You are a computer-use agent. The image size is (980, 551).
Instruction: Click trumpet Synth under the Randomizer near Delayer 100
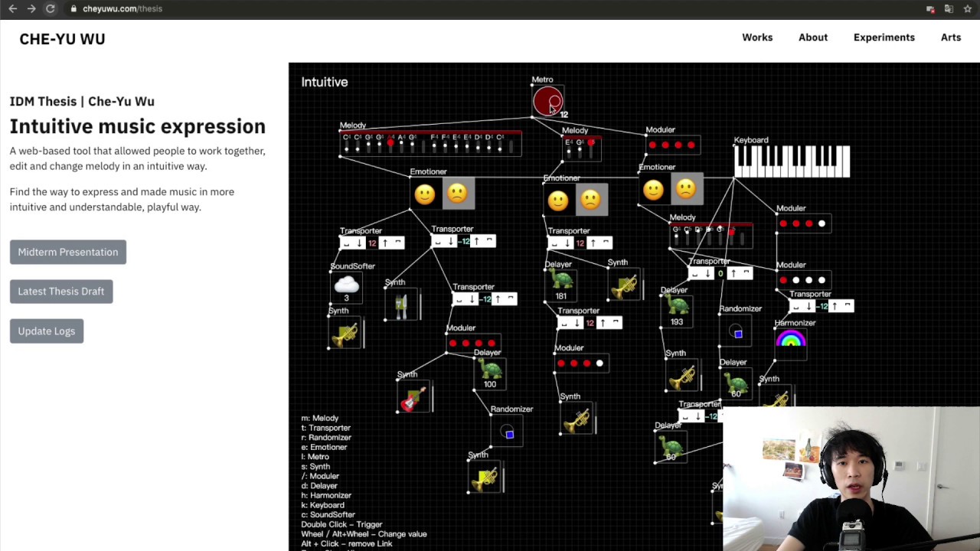pyautogui.click(x=485, y=479)
